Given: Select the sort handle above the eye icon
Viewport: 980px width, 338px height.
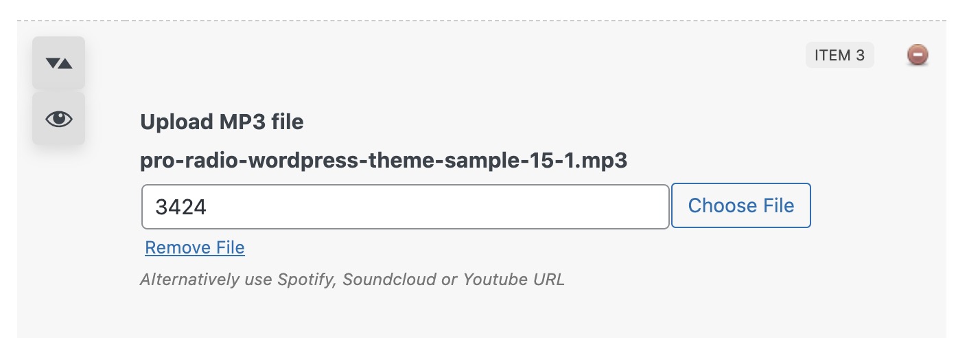Looking at the screenshot, I should tap(58, 63).
